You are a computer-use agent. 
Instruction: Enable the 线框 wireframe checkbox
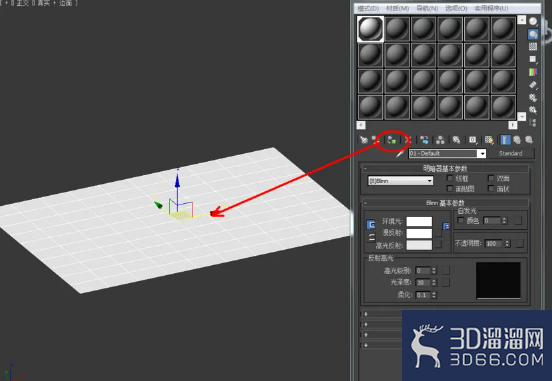coord(450,178)
